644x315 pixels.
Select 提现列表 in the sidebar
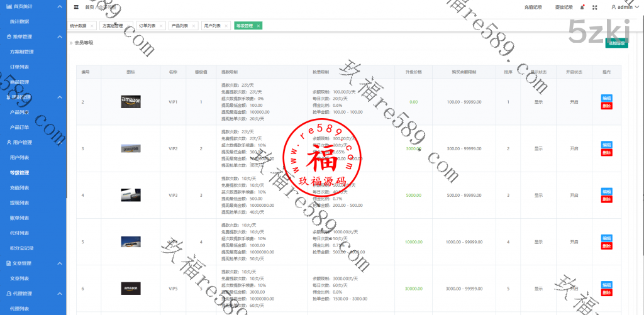[x=19, y=202]
